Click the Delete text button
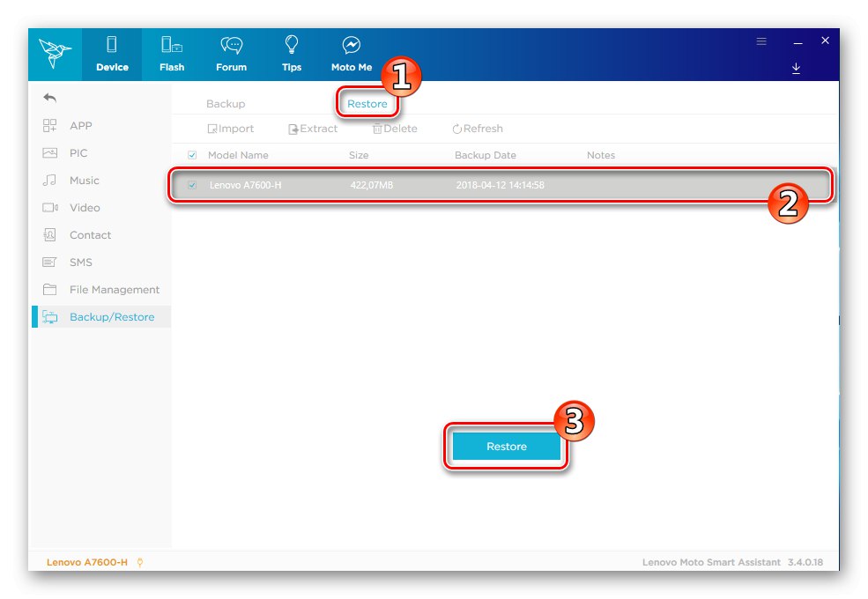 [x=400, y=129]
